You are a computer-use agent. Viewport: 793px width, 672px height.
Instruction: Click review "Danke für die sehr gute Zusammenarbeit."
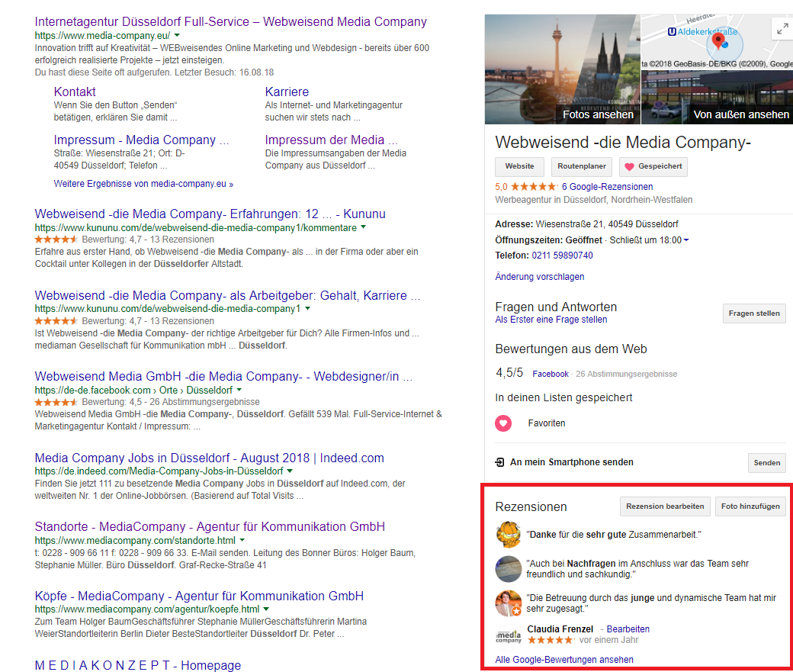coord(614,535)
